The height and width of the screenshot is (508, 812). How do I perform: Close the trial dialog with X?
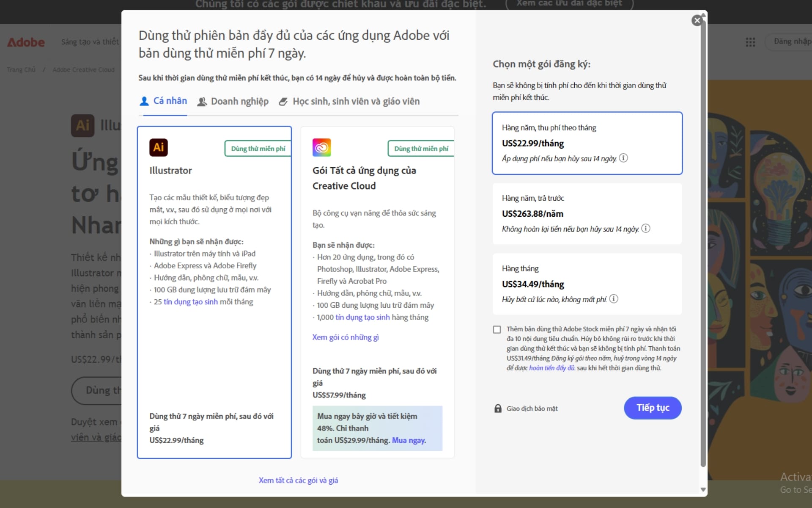click(x=697, y=20)
